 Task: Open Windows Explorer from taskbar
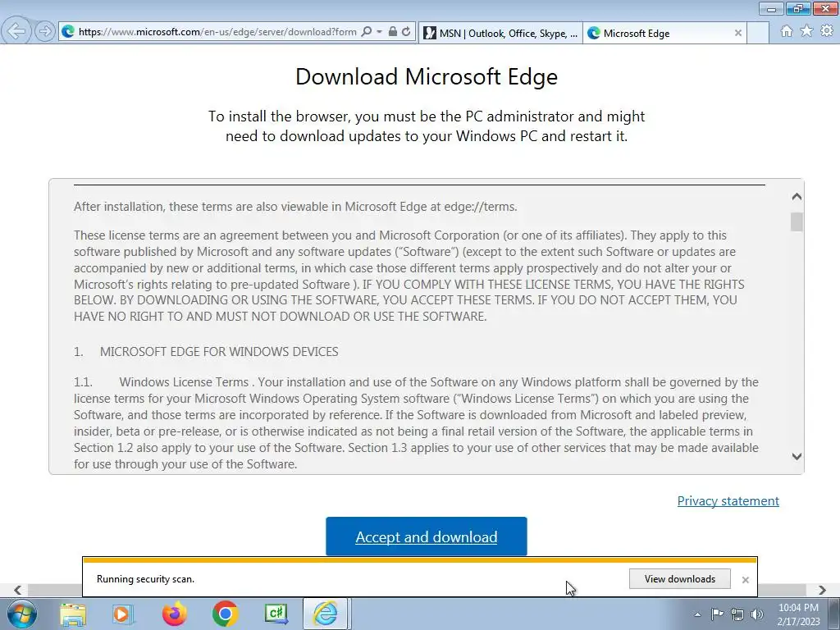click(x=73, y=614)
